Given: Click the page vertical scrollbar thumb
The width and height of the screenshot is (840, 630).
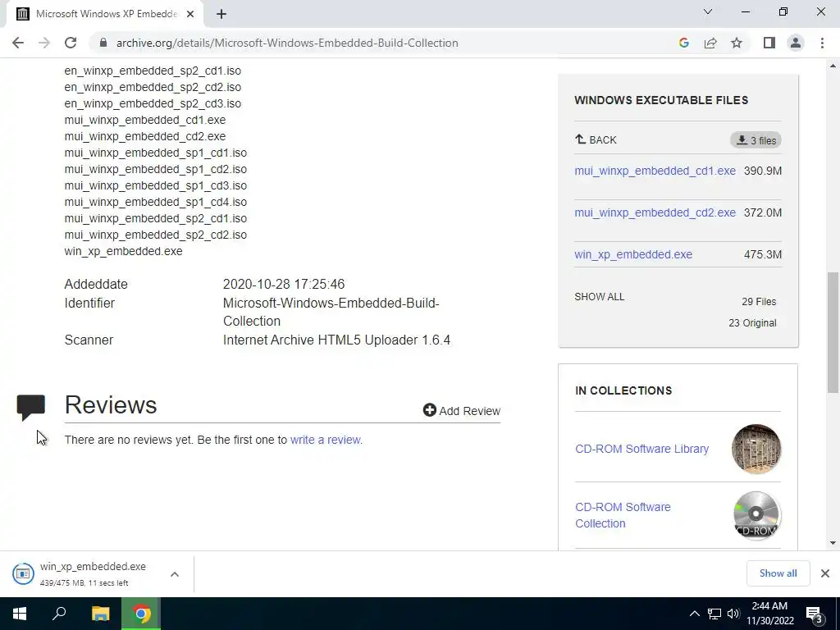Looking at the screenshot, I should point(833,332).
